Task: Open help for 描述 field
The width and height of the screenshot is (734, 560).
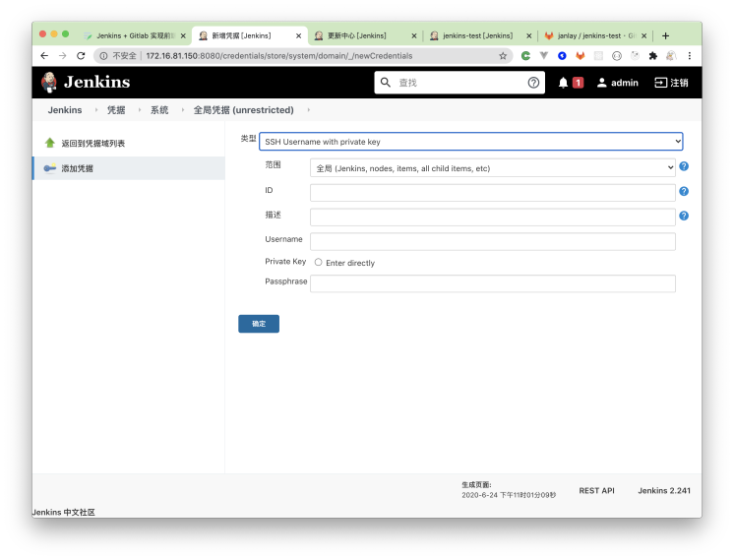Action: coord(684,216)
